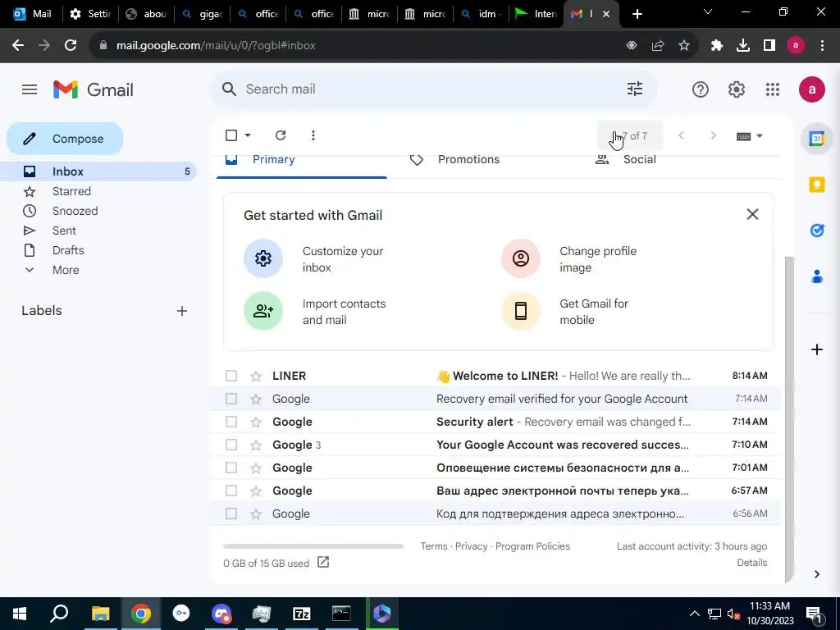Select the Security alert email checkbox
This screenshot has width=840, height=630.
click(231, 422)
